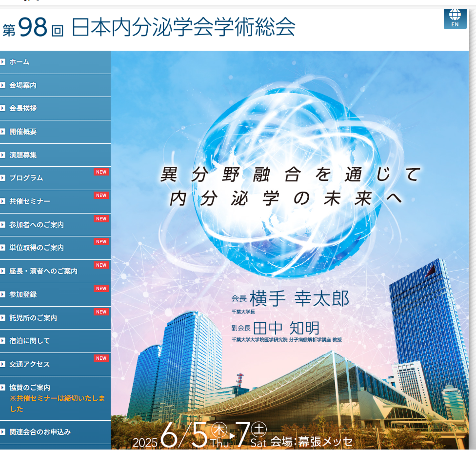476x450 pixels.
Task: Click the site title 第98回 日本内分泌学会学術総会
Action: coord(149,27)
